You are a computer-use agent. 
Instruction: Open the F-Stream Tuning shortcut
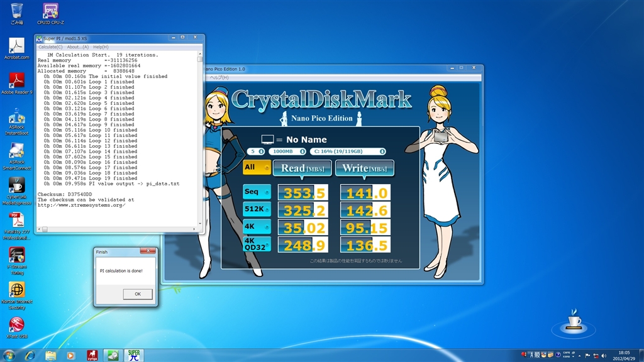(17, 261)
